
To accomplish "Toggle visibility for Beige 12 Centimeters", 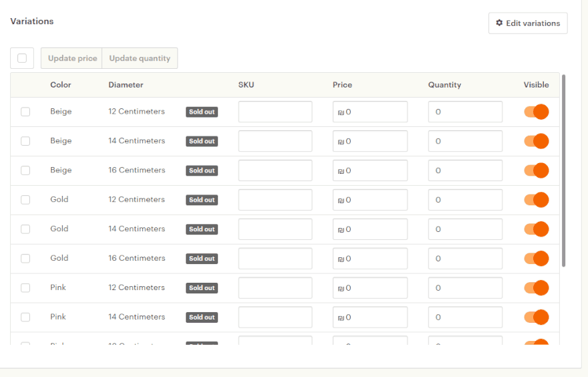I will (x=536, y=112).
